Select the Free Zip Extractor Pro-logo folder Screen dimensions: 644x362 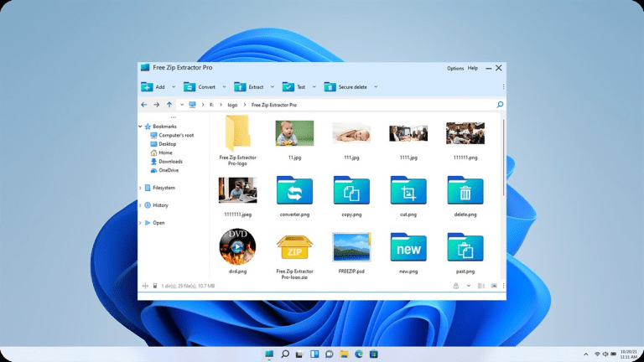tap(237, 133)
